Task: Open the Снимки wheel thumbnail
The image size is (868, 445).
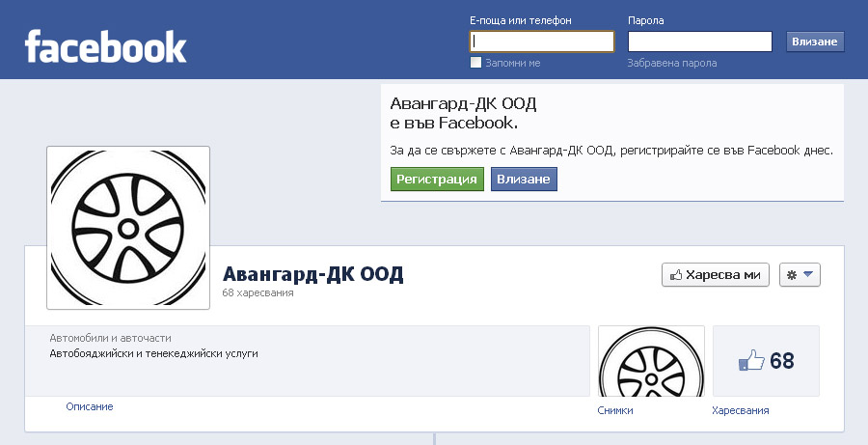Action: click(652, 361)
